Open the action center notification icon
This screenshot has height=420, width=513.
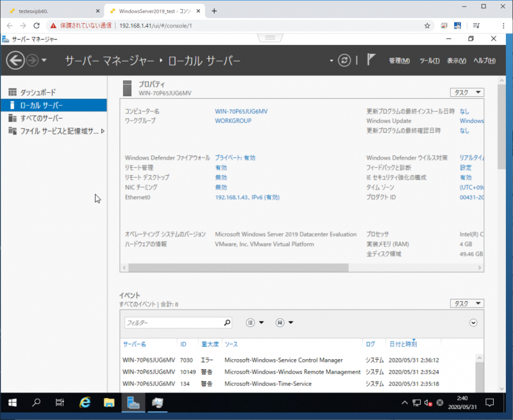[489, 402]
